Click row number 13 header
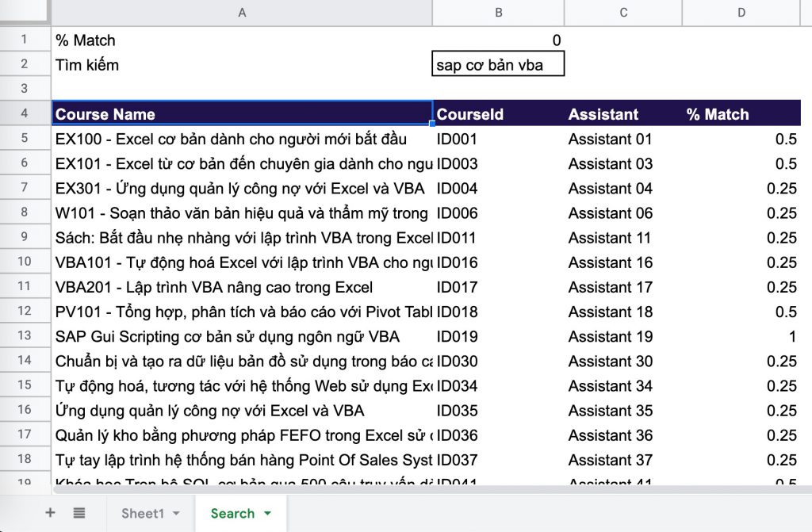Screen dimensions: 812x532 tap(24, 336)
